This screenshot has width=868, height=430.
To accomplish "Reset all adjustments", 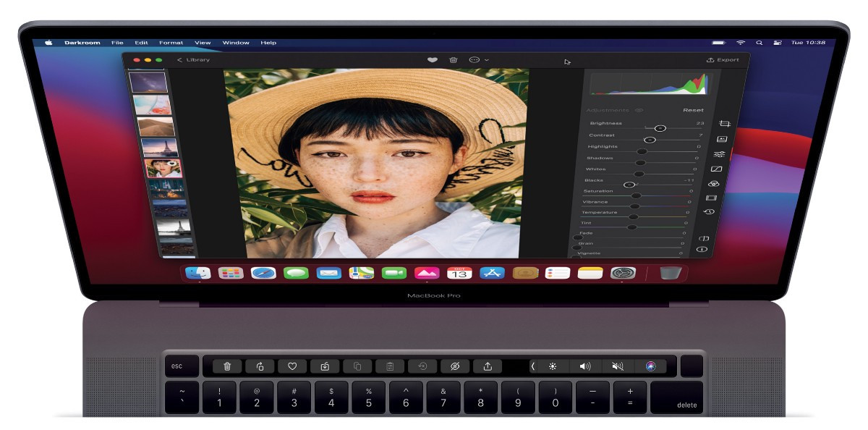I will (693, 110).
